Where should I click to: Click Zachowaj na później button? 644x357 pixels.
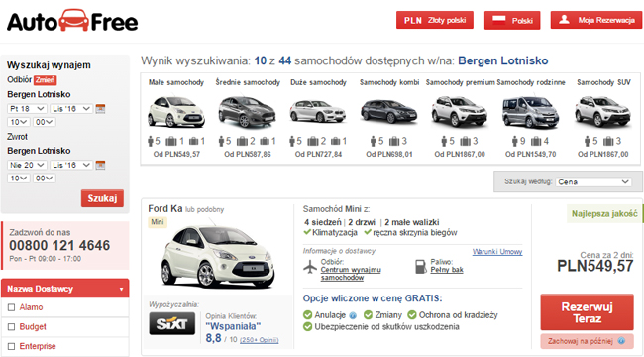587,341
